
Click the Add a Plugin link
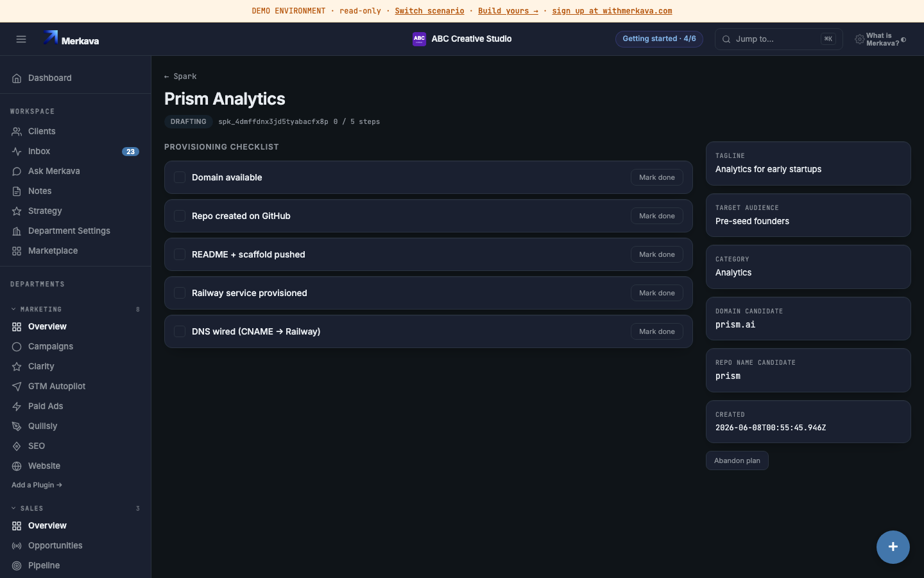point(37,486)
